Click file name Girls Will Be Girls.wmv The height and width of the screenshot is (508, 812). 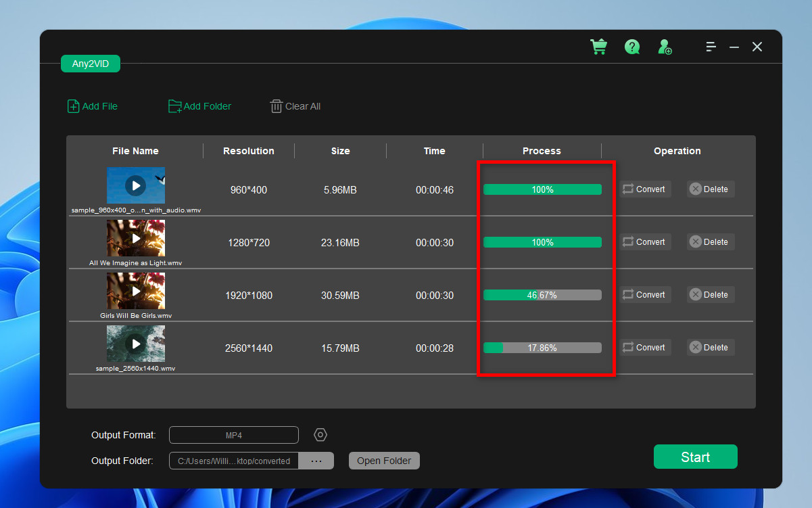click(x=136, y=316)
